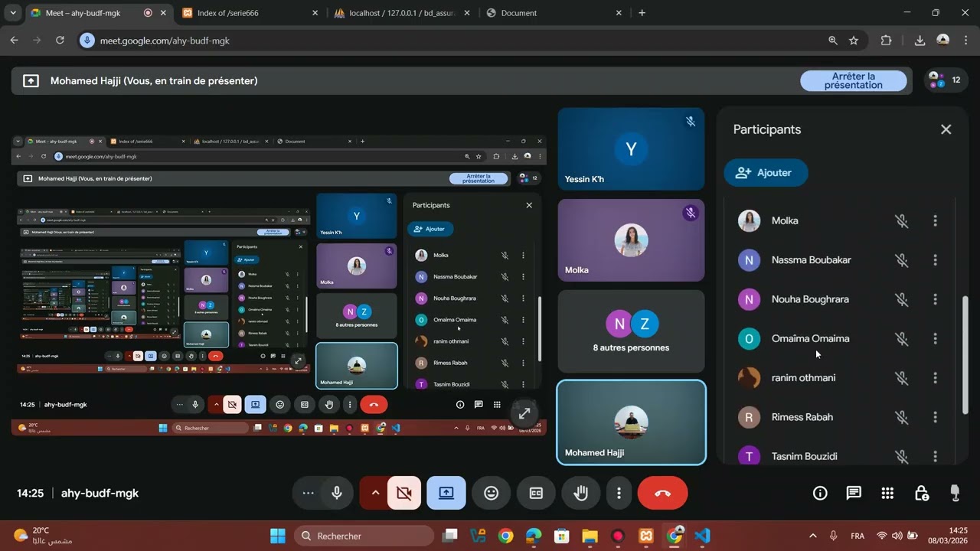This screenshot has height=551, width=980.
Task: Click Rimess Rabah name in participants
Action: click(802, 417)
